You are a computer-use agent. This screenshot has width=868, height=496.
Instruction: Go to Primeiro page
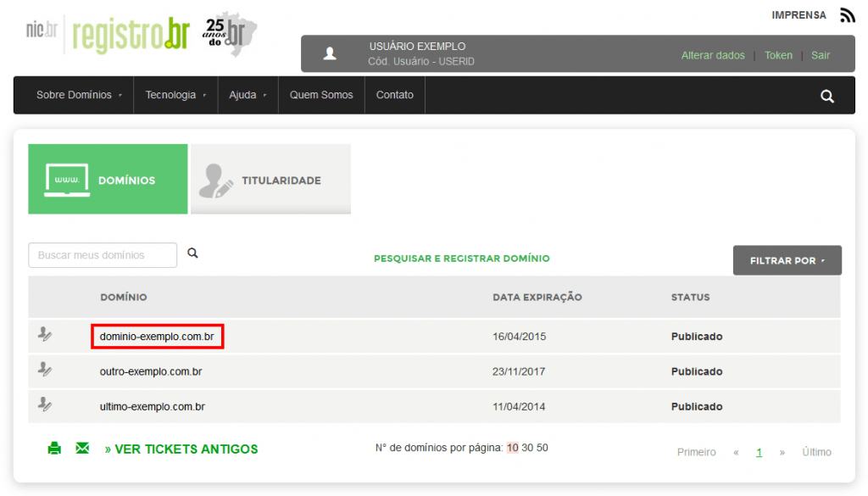tap(697, 452)
